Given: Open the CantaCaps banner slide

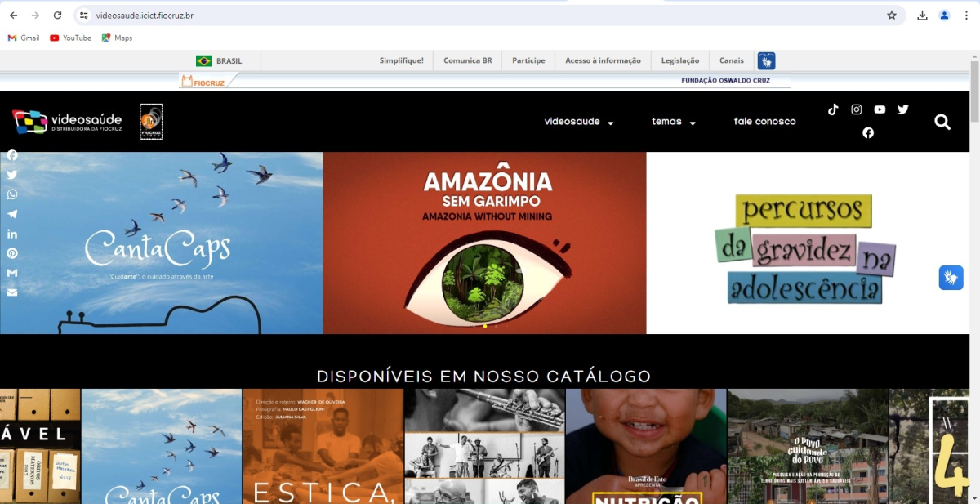Looking at the screenshot, I should tap(162, 243).
